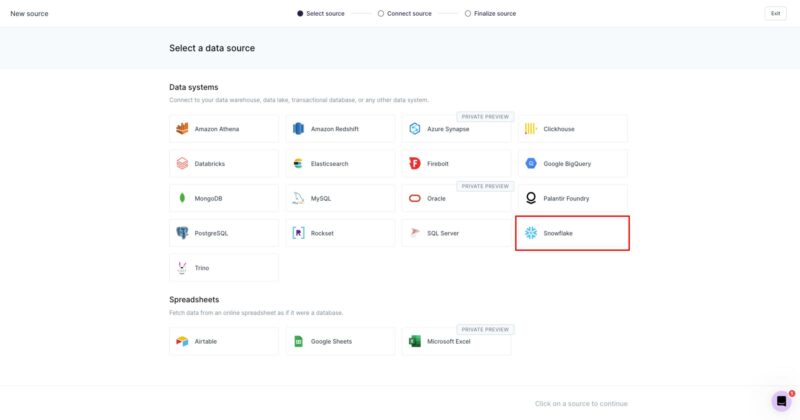
Task: Pick the Trino data source card
Action: coord(224,268)
